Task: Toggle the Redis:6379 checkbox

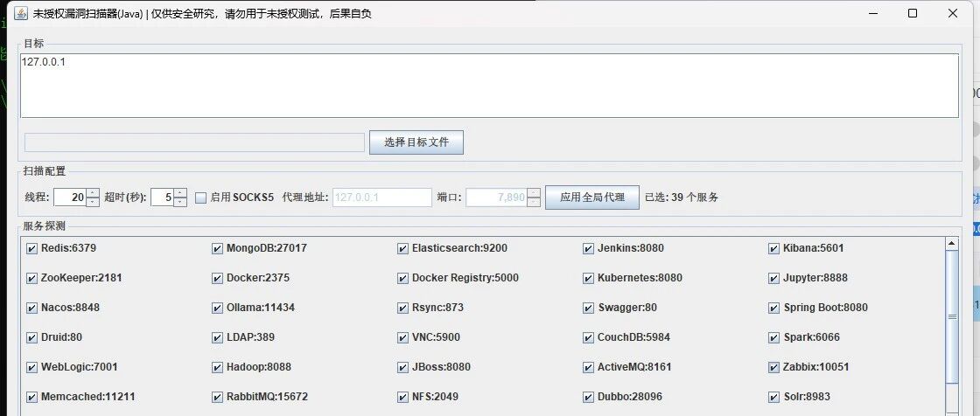Action: 31,248
